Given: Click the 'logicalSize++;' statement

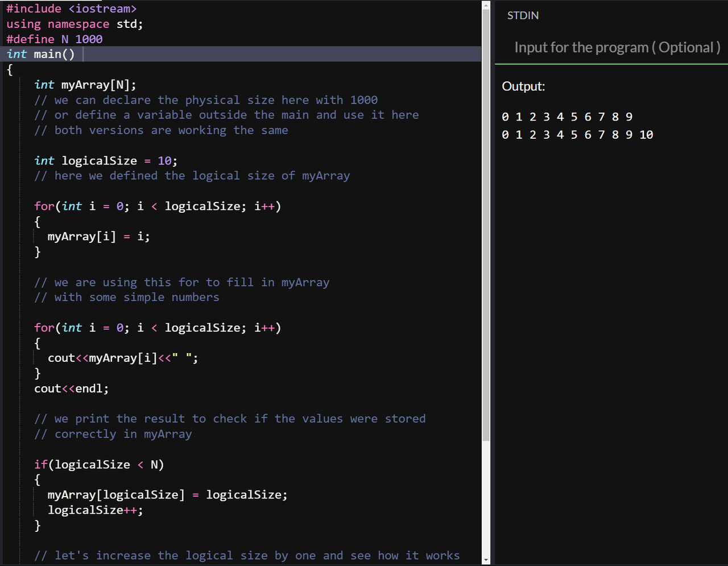Looking at the screenshot, I should coord(96,510).
